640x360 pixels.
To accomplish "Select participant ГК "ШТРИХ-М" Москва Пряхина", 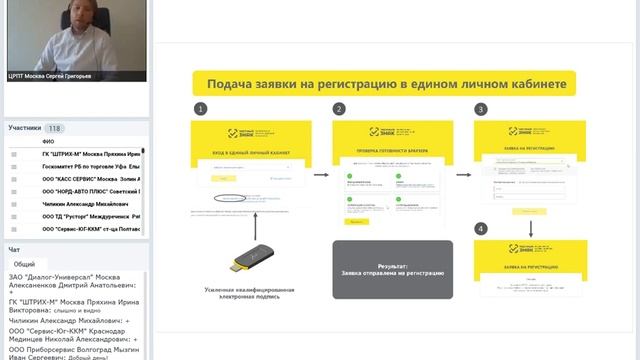I will click(91, 154).
